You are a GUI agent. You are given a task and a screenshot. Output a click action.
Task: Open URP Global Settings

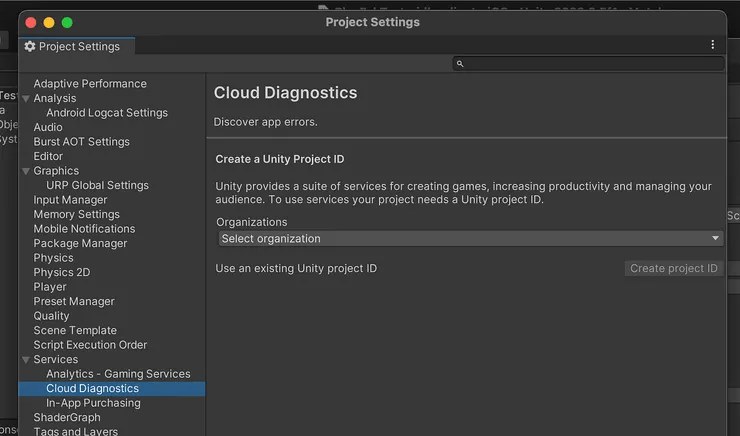point(97,185)
